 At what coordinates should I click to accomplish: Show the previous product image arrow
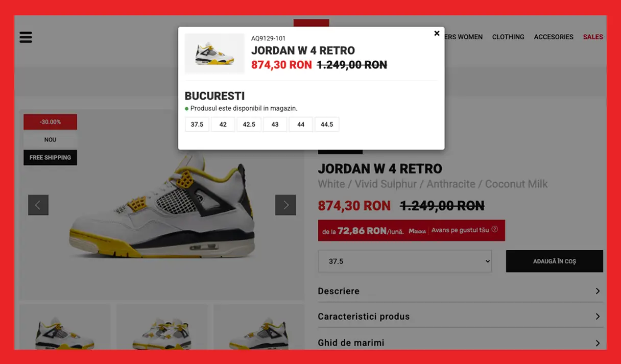(x=38, y=205)
